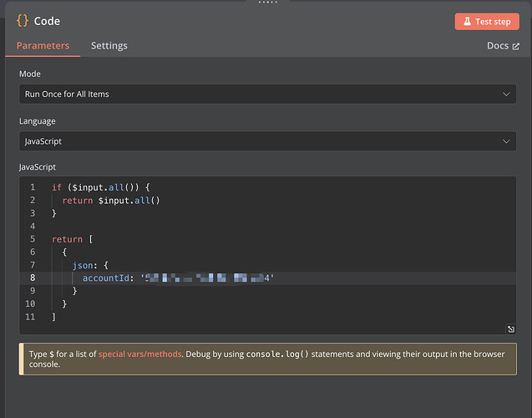Click code line 'return ['
Image resolution: width=532 pixels, height=418 pixels.
pyautogui.click(x=72, y=239)
